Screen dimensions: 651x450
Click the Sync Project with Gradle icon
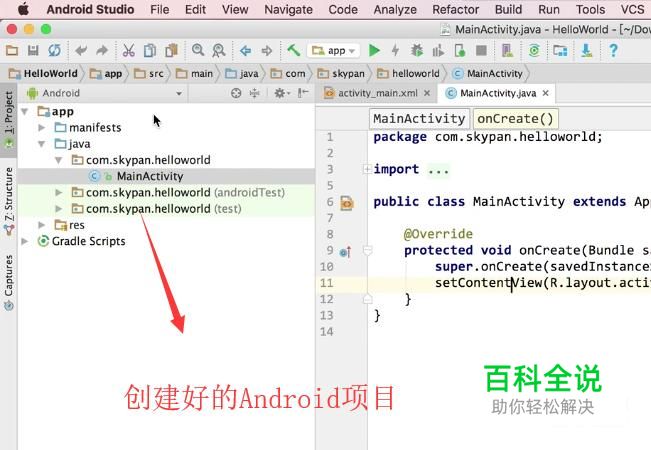tap(534, 51)
